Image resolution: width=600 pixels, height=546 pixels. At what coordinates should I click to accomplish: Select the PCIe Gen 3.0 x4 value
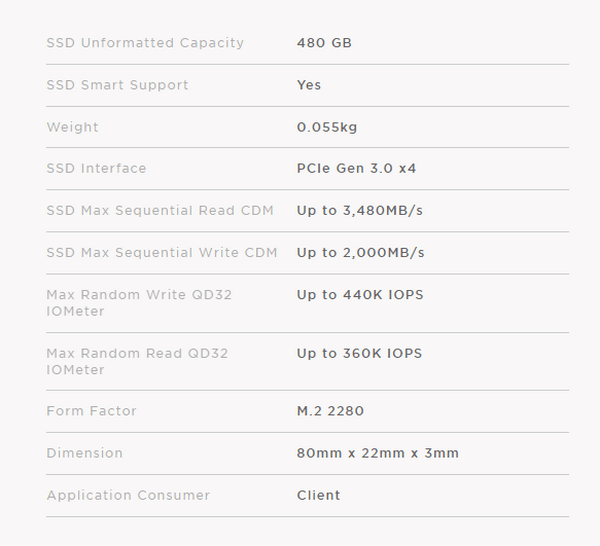356,168
